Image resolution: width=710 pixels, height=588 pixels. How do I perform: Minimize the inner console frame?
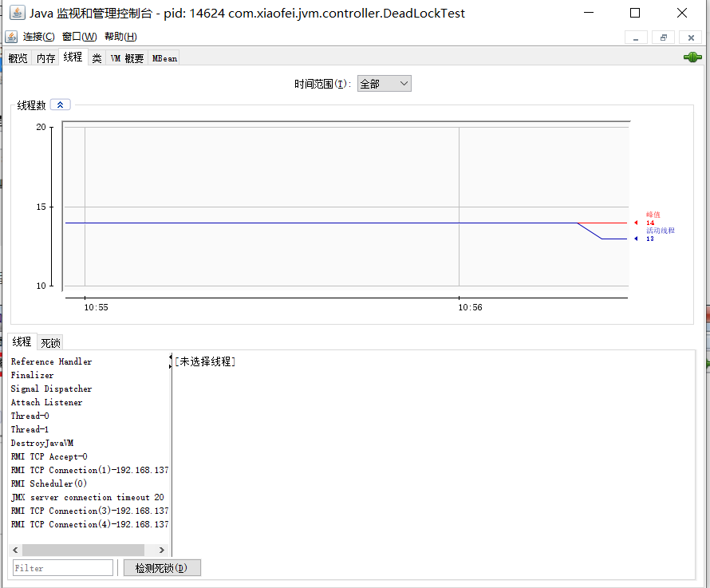(x=636, y=37)
